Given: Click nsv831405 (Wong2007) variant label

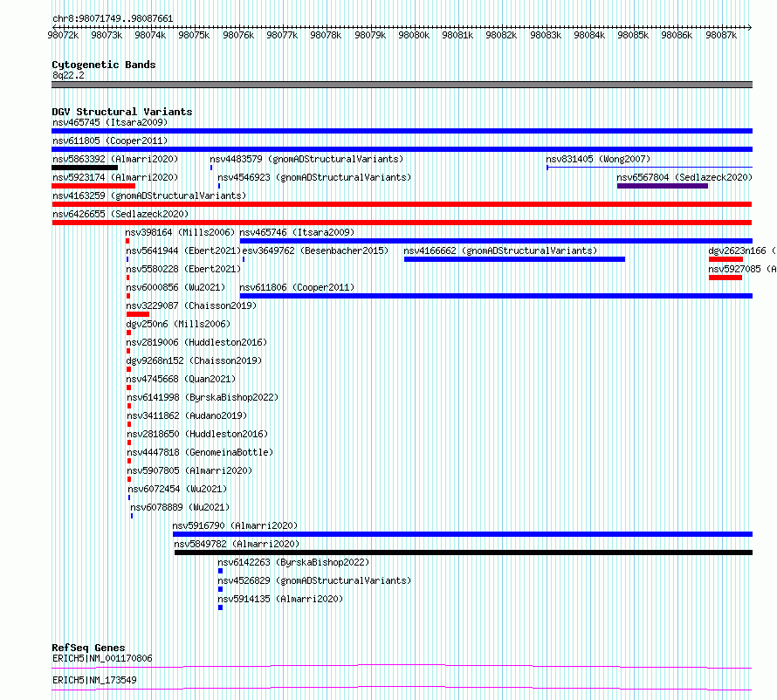Looking at the screenshot, I should 598,159.
